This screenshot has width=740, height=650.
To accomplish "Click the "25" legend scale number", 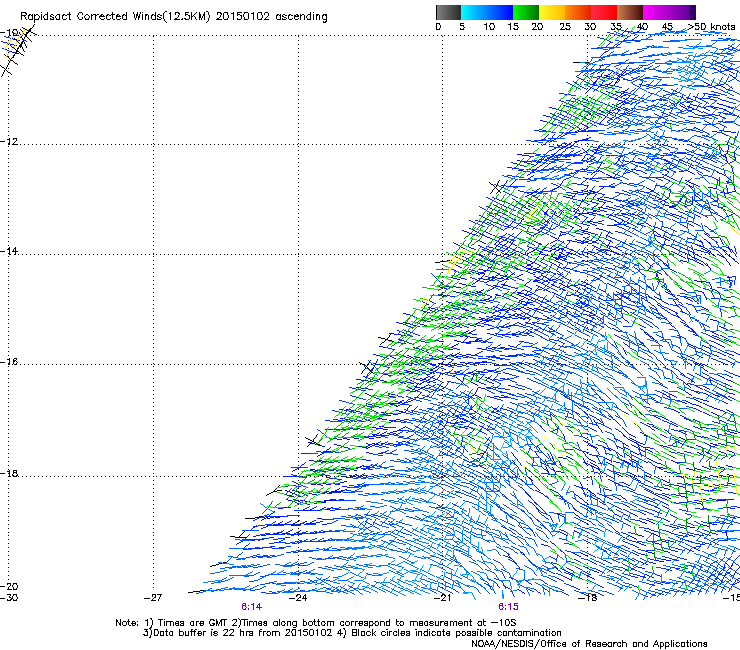I will point(565,27).
